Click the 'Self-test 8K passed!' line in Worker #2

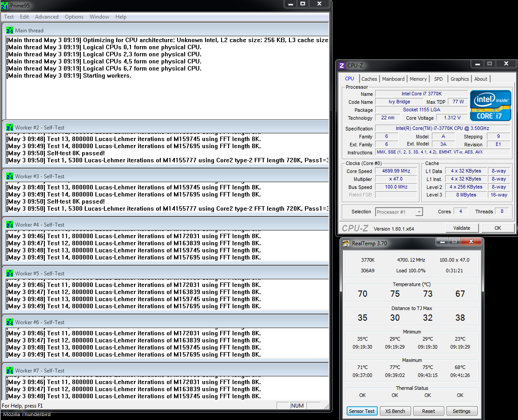pyautogui.click(x=55, y=153)
